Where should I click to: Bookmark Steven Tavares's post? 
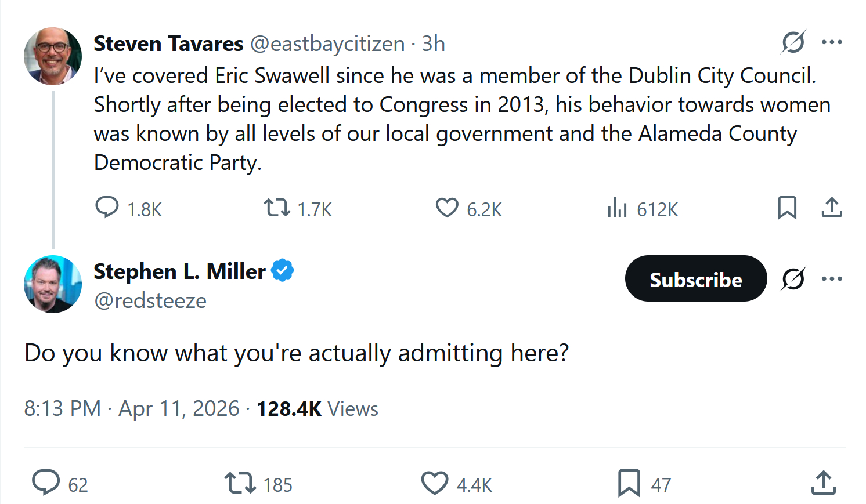(787, 208)
